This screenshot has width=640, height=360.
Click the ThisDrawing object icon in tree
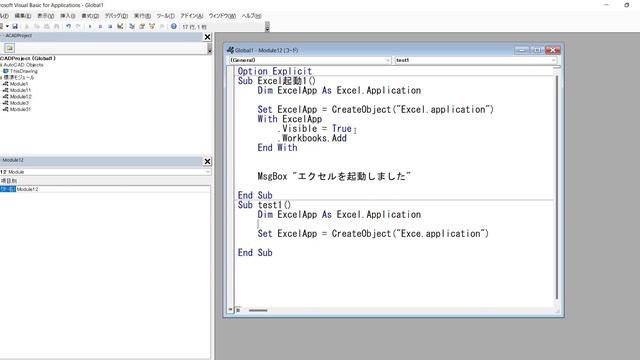[x=6, y=71]
